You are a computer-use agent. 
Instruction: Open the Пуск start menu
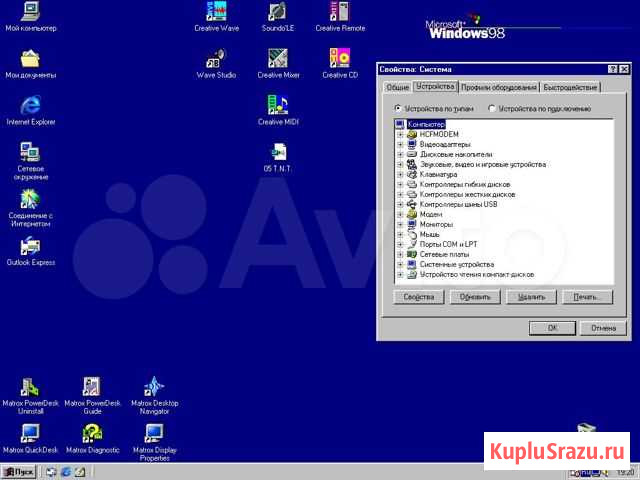click(x=19, y=472)
